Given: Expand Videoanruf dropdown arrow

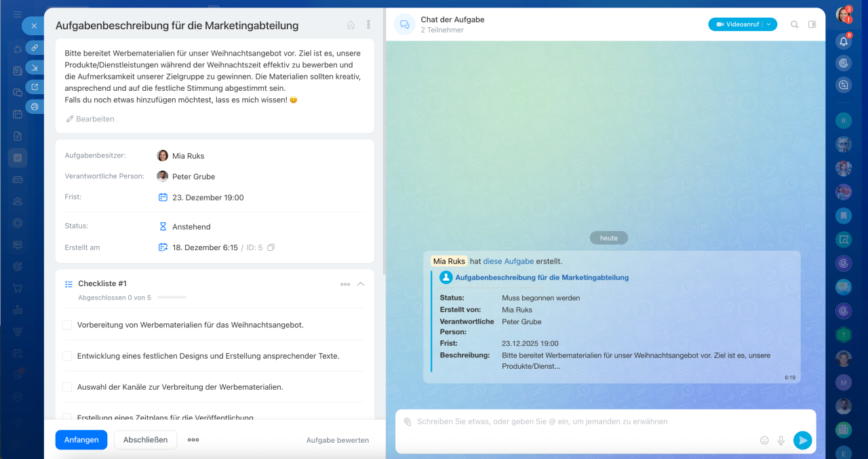Looking at the screenshot, I should pos(768,24).
